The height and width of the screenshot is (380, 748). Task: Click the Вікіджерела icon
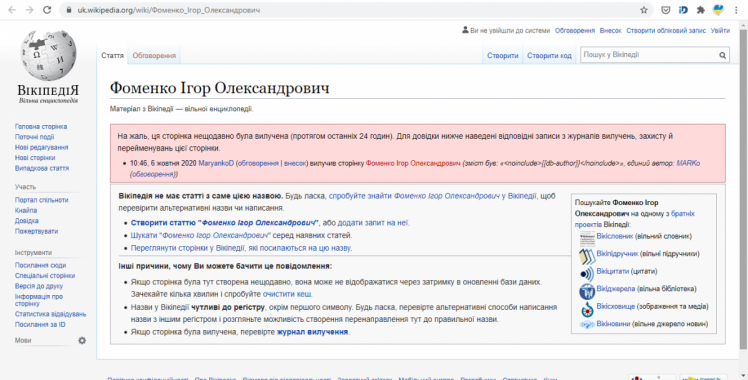(587, 291)
